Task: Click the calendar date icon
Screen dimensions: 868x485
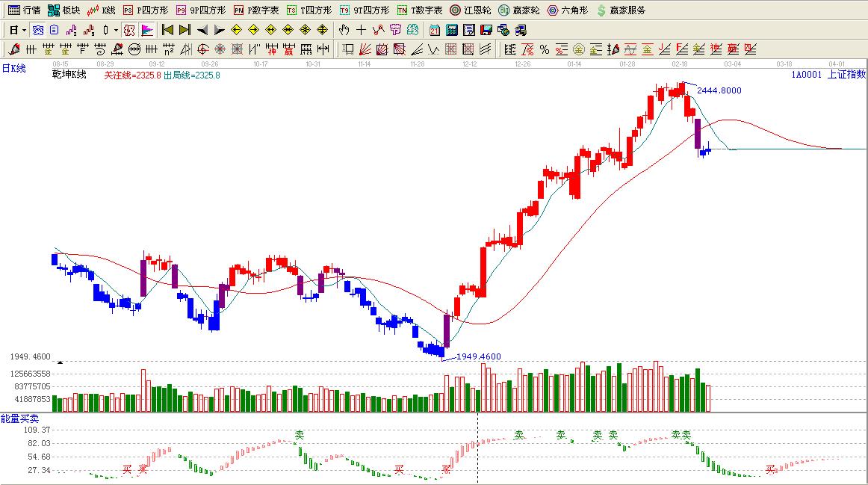Action: pos(435,30)
